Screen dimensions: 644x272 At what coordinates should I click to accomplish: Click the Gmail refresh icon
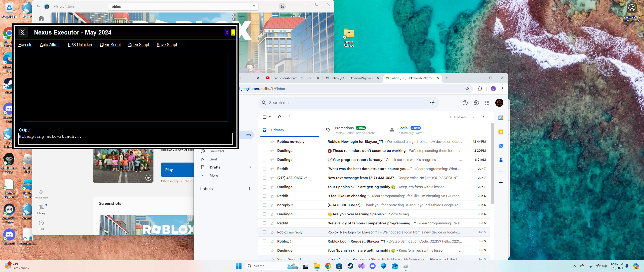pos(279,117)
